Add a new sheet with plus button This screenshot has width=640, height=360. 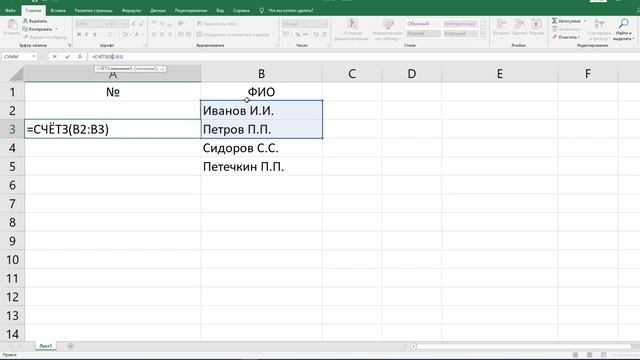(70, 346)
